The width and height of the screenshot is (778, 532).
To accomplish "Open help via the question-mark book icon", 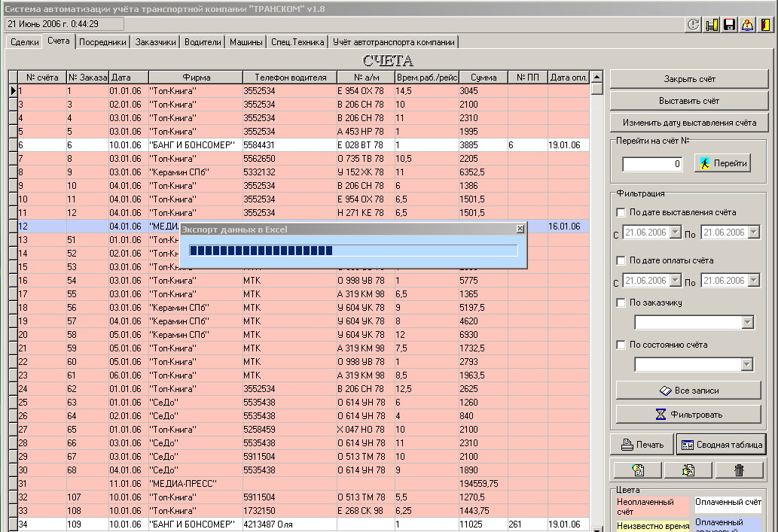I will tap(747, 25).
